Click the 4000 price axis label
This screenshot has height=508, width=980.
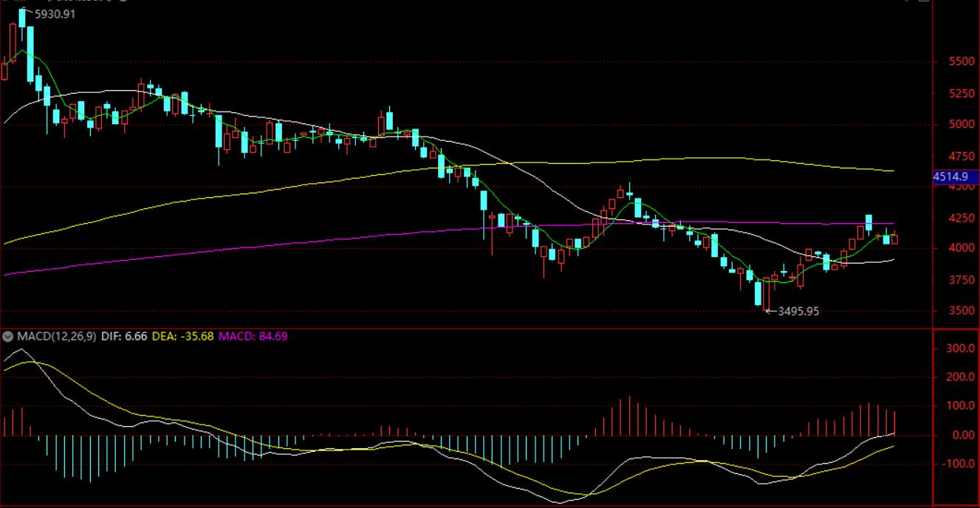pos(961,248)
